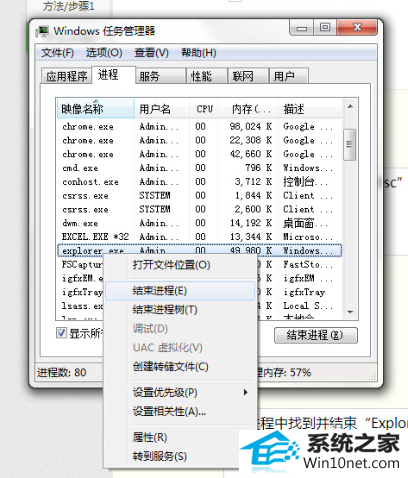The image size is (408, 478).
Task: Switch to the 服务 tab
Action: tap(161, 76)
